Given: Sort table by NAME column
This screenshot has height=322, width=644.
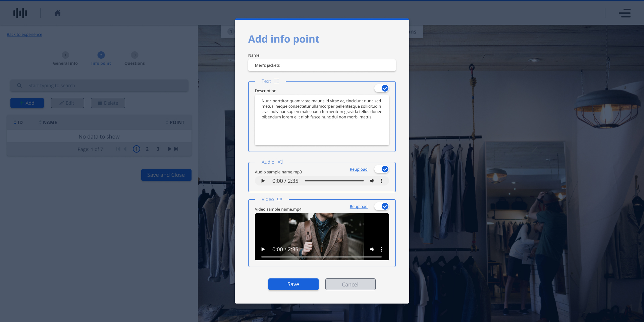Looking at the screenshot, I should [48, 122].
